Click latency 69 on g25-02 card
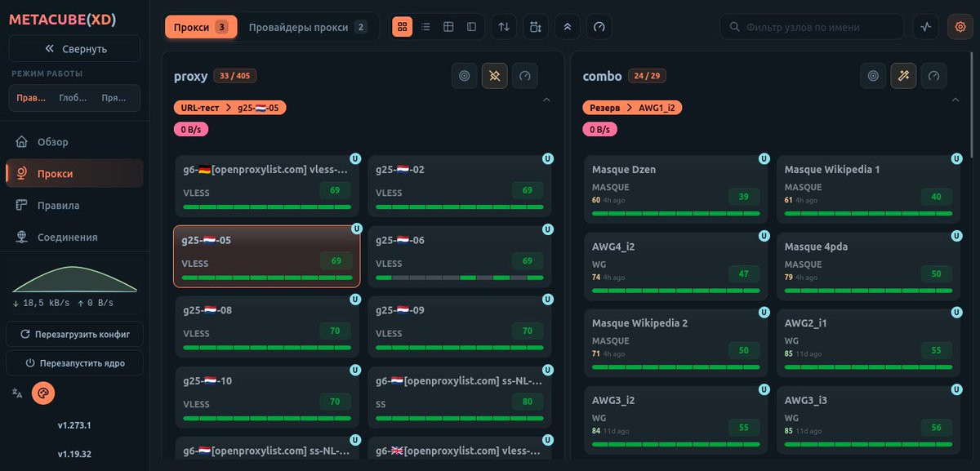 (528, 190)
